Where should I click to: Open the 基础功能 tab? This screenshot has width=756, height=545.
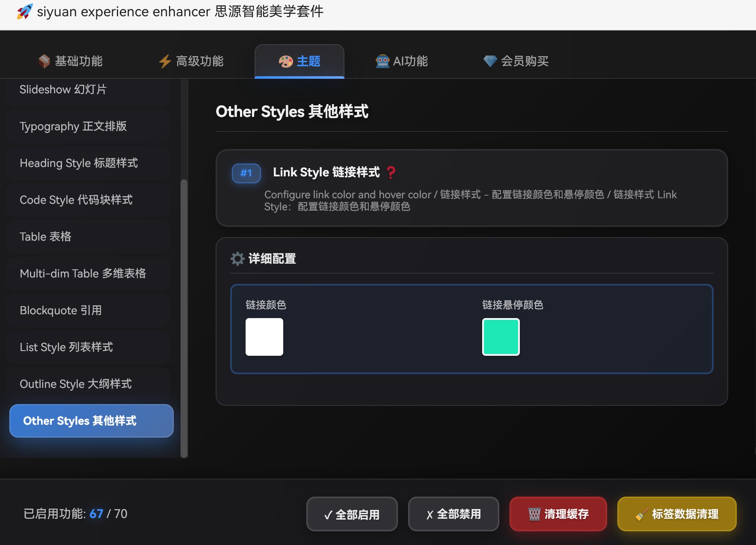[x=71, y=61]
